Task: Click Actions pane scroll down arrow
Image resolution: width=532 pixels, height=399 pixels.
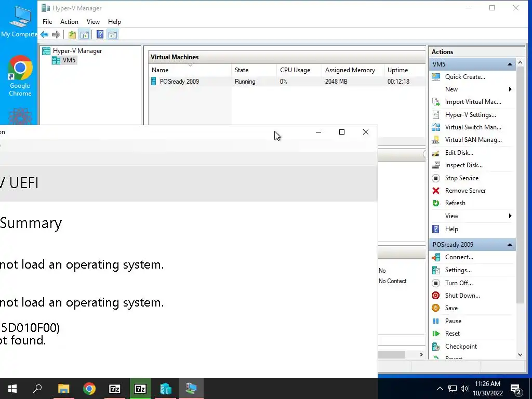Action: [520, 355]
